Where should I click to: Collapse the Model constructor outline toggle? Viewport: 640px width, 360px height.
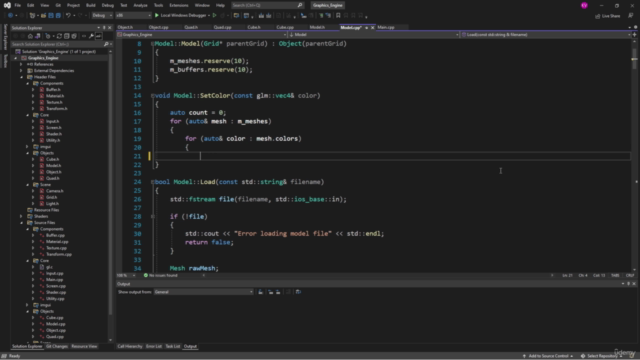(x=153, y=44)
